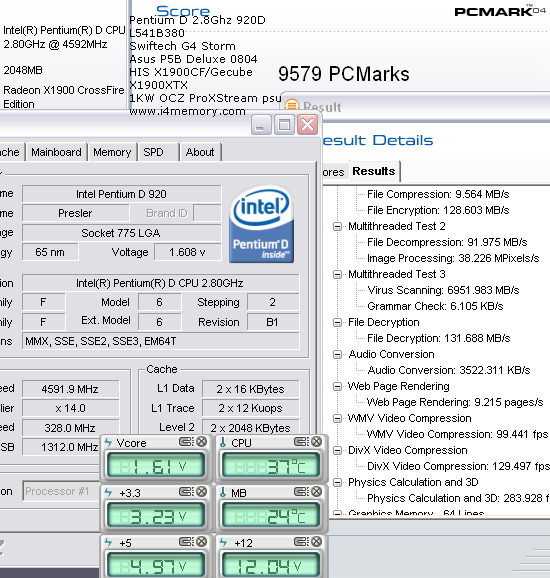Close the +3.3 voltage widget
This screenshot has height=578, width=550.
[201, 492]
